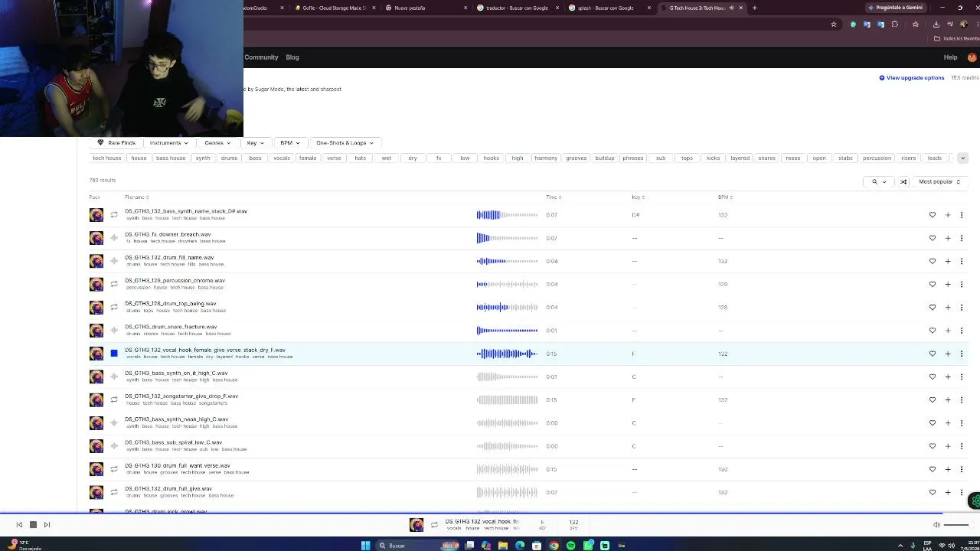This screenshot has width=980, height=551.
Task: Open the Community menu item
Action: (261, 57)
